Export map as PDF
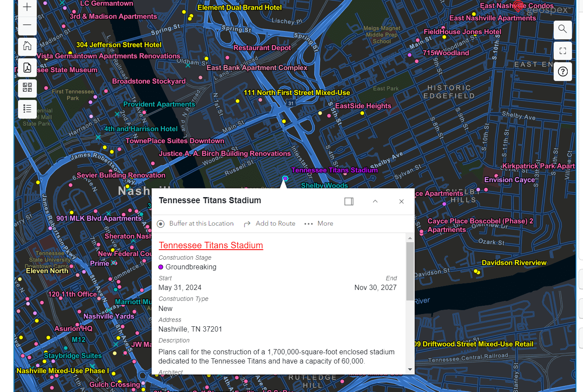Image resolution: width=583 pixels, height=392 pixels. coord(27,68)
